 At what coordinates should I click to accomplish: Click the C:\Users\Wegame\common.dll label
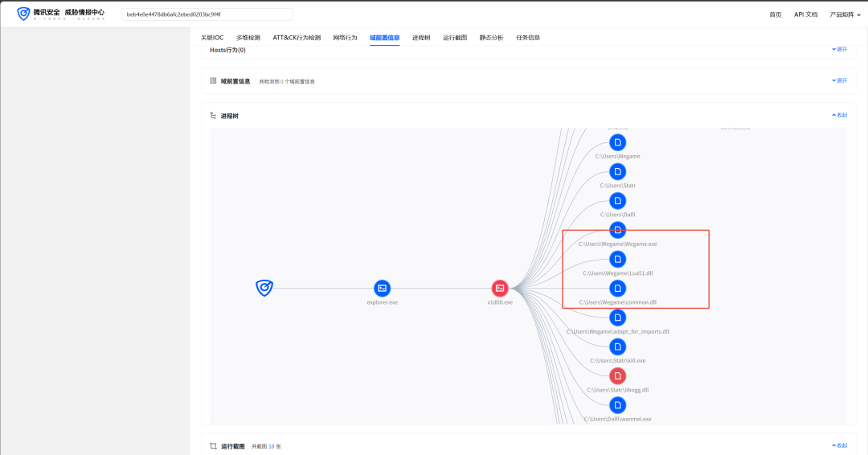[618, 303]
